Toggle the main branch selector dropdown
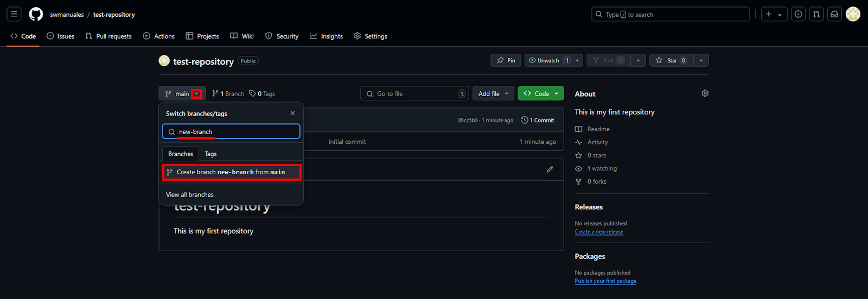The image size is (868, 299). (x=182, y=94)
